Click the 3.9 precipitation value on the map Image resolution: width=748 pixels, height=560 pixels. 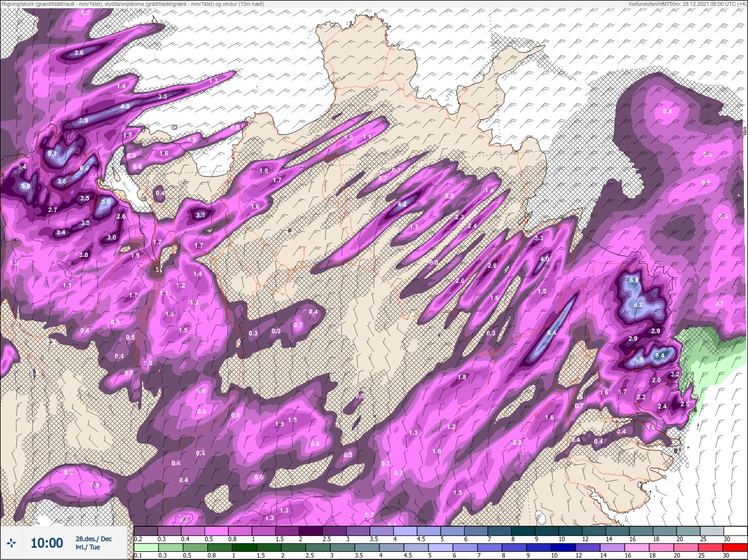pyautogui.click(x=83, y=120)
